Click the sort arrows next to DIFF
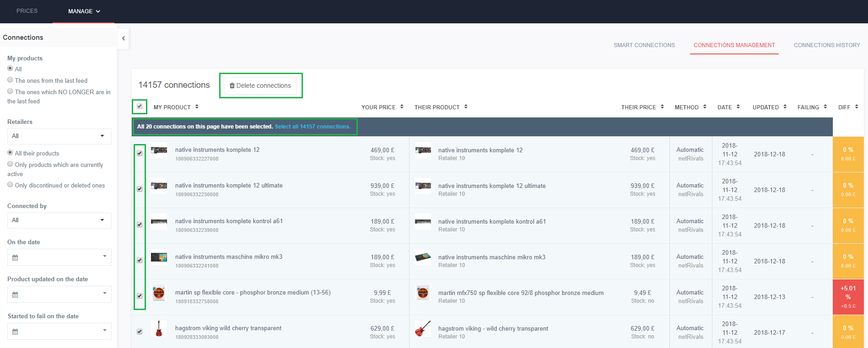The width and height of the screenshot is (868, 348). tap(856, 107)
